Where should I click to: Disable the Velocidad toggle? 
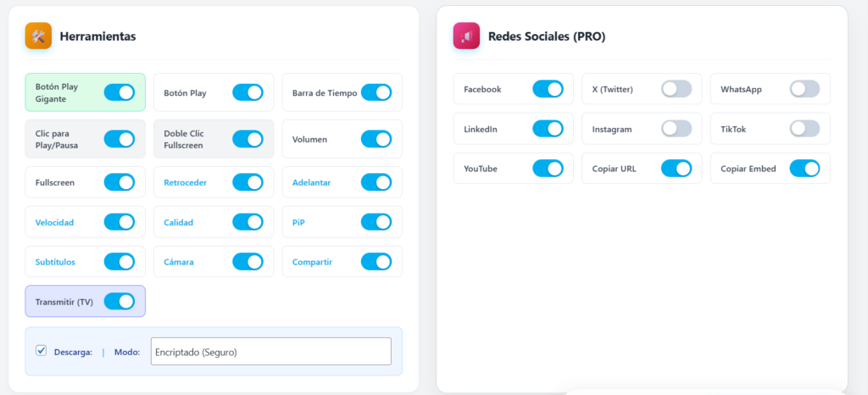pos(120,222)
